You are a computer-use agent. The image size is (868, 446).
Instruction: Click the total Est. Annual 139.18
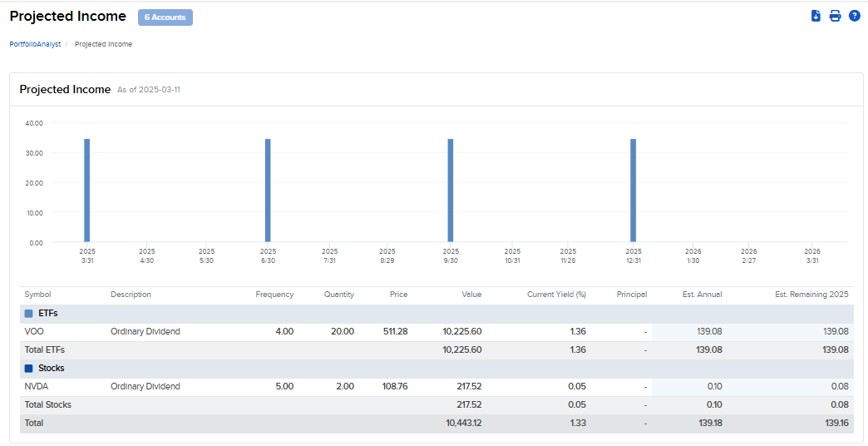tap(709, 424)
